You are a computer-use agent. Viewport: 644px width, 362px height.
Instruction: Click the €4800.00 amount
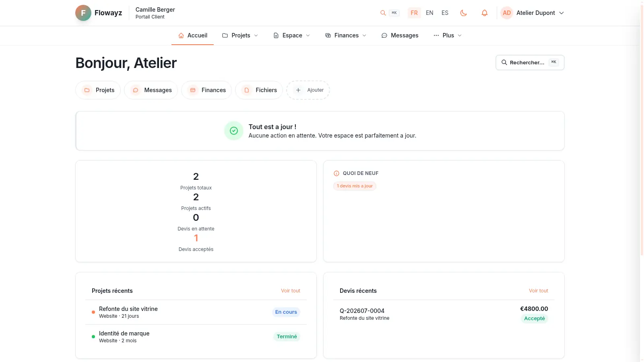(x=534, y=309)
